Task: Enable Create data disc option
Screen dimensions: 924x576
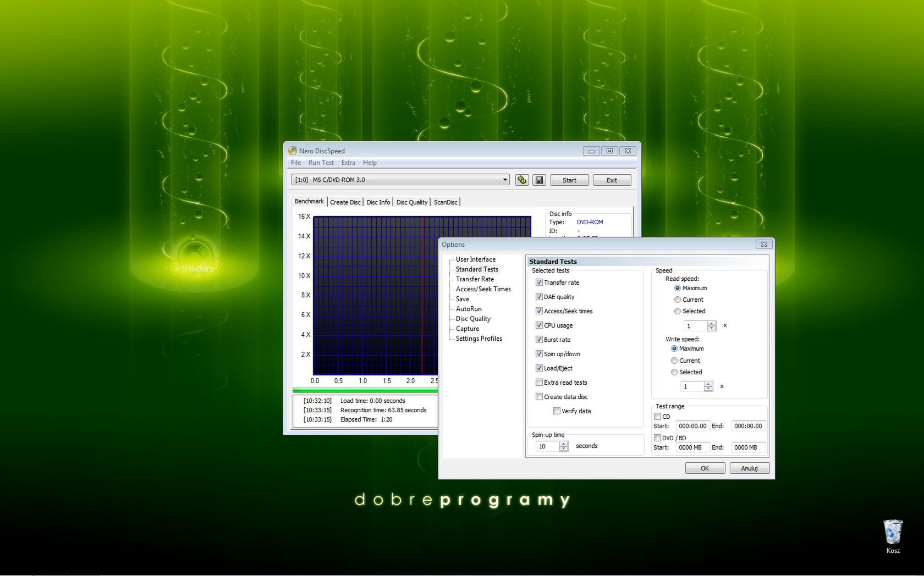Action: pos(539,396)
